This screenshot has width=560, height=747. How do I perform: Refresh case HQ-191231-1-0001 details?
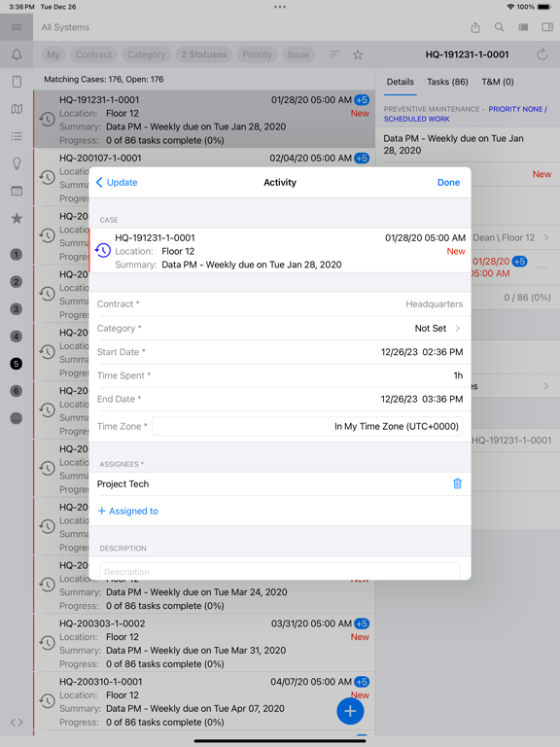click(x=542, y=54)
